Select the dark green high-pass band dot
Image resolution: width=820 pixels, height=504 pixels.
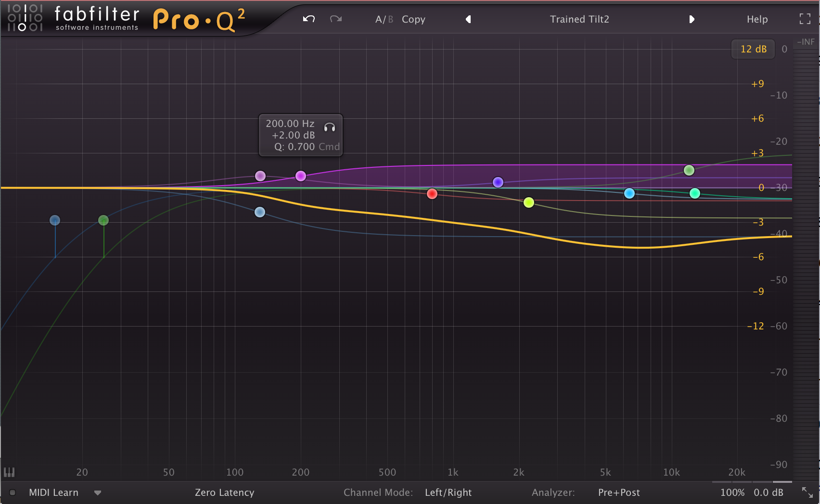pos(103,220)
